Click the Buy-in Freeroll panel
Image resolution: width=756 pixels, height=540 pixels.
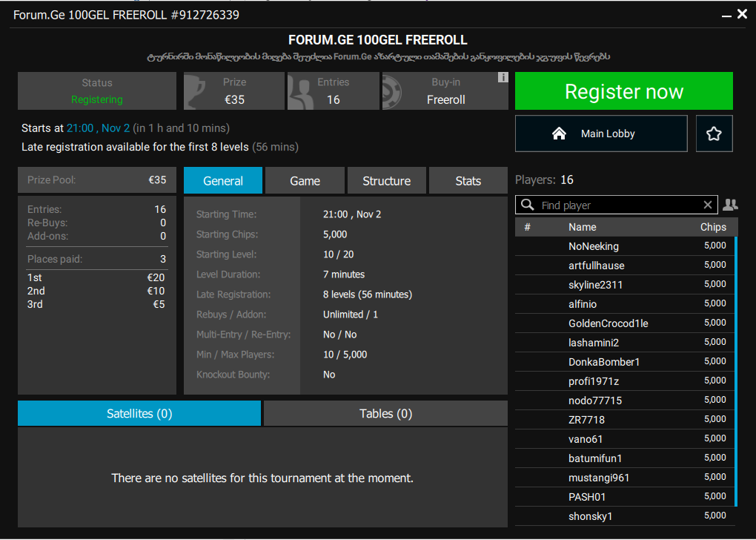click(x=445, y=91)
